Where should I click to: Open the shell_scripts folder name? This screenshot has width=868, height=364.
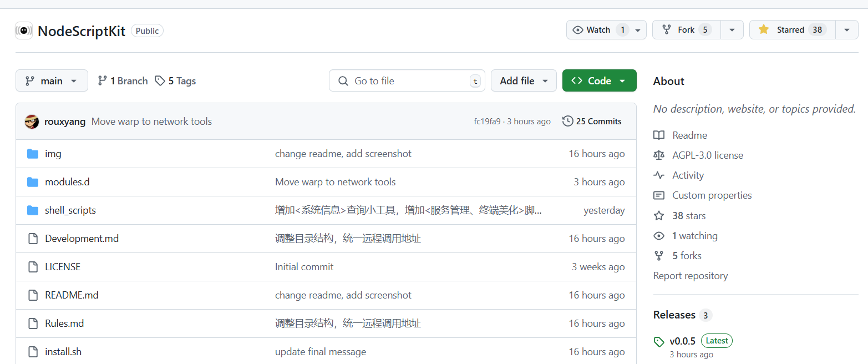pyautogui.click(x=70, y=210)
